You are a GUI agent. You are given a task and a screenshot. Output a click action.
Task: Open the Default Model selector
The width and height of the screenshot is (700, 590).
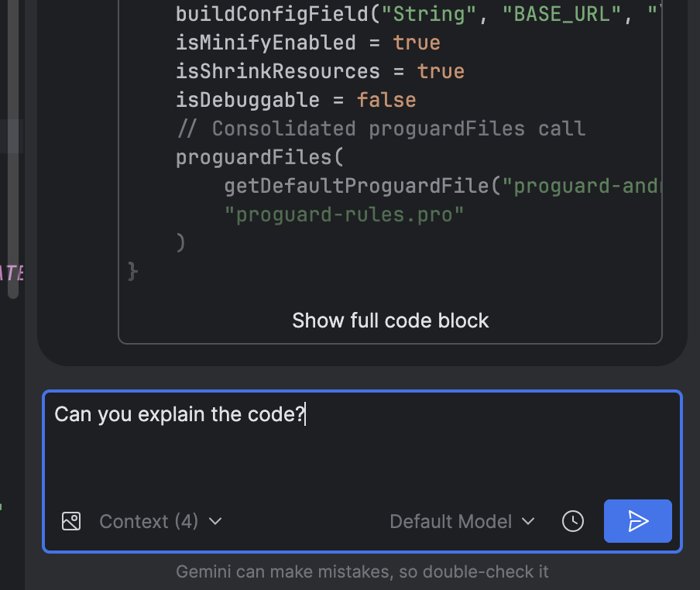[x=462, y=521]
